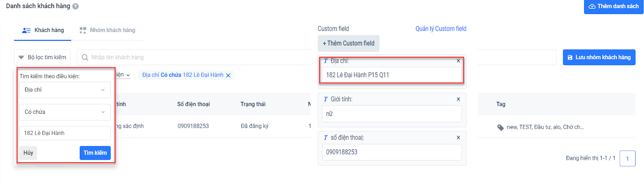Click the help icon beside Danh sách khách hàng
The height and width of the screenshot is (184, 644).
[x=76, y=6]
